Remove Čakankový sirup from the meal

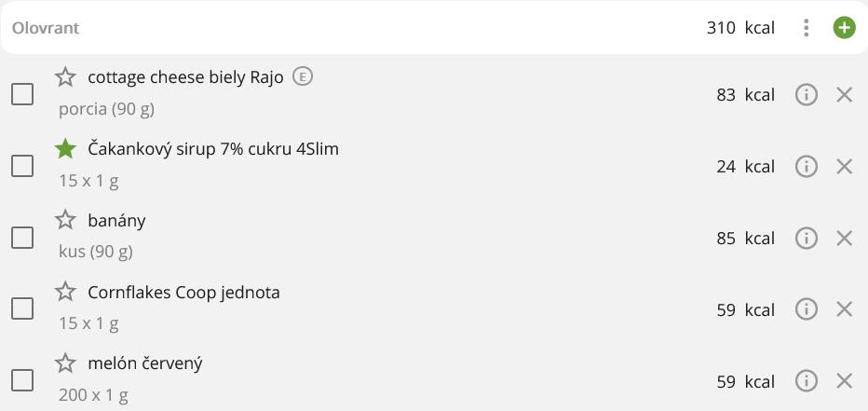(845, 166)
